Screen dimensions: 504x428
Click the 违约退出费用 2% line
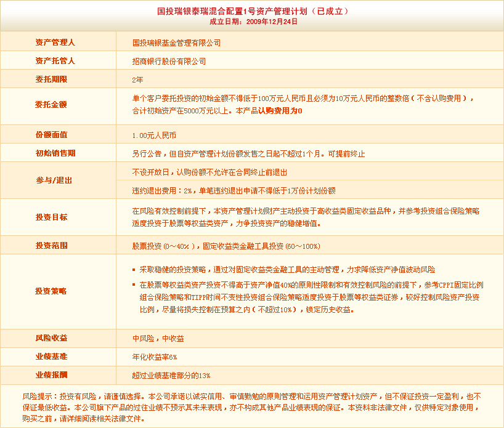pyautogui.click(x=234, y=191)
